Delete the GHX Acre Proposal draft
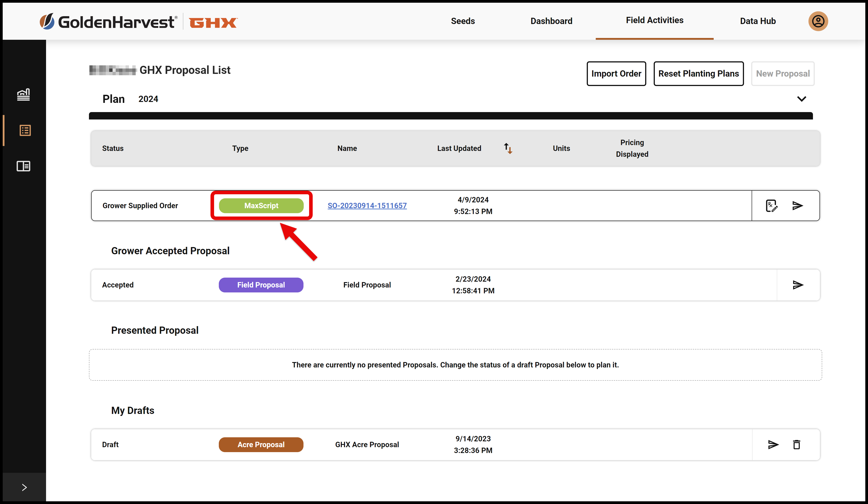 coord(797,444)
